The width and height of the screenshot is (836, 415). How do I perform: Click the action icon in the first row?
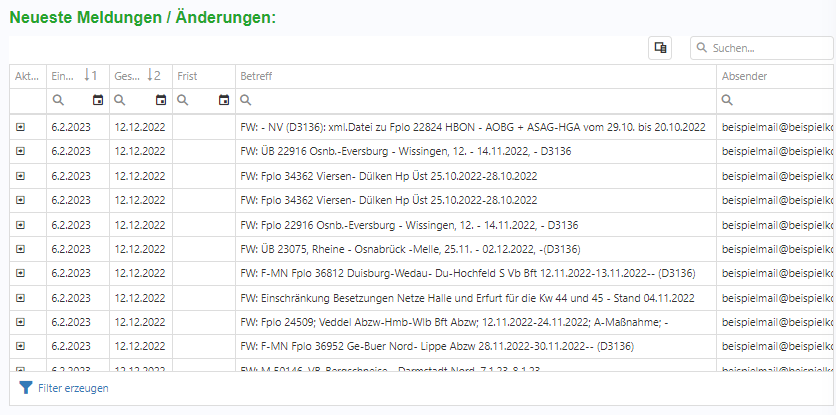21,127
